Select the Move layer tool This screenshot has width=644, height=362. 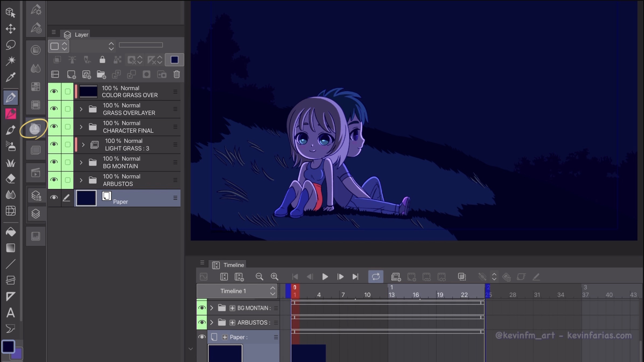point(11,29)
